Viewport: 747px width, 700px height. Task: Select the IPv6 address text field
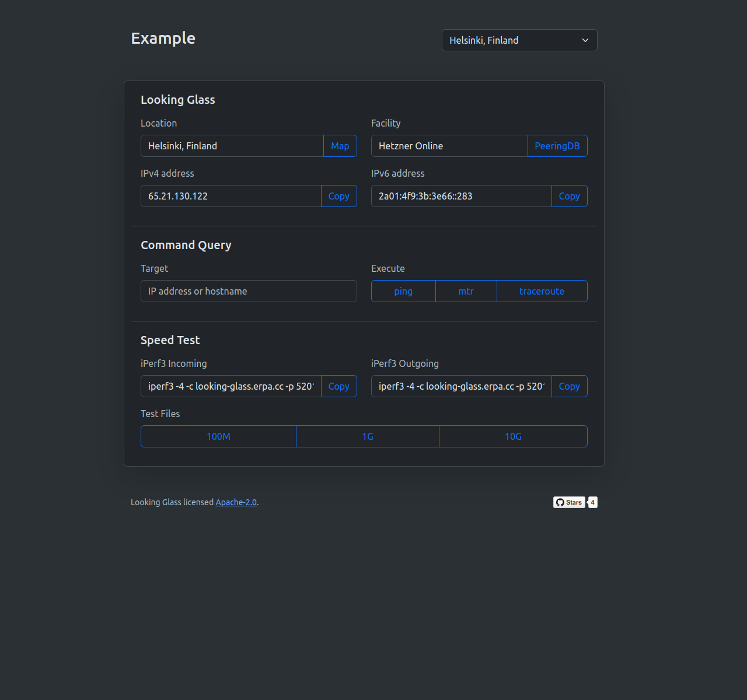coord(461,196)
